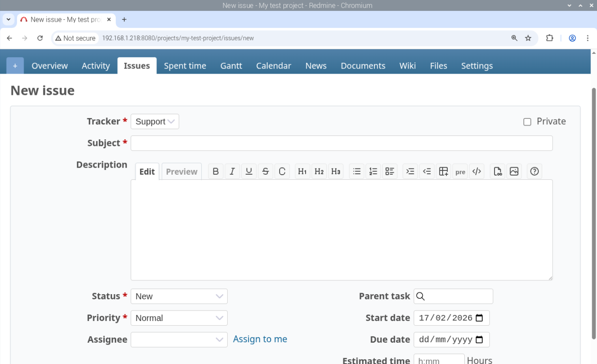Insert an image into the description

[514, 171]
